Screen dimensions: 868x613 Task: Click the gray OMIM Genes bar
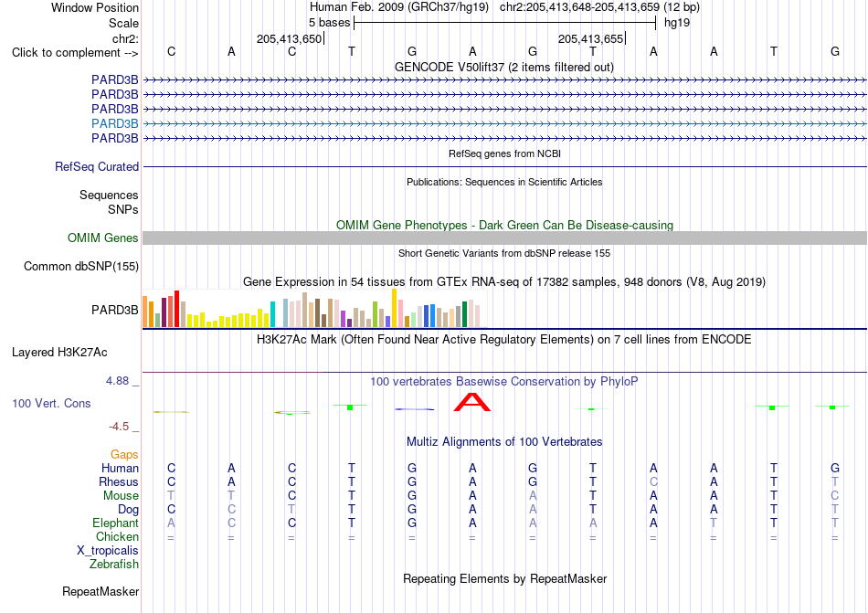tap(504, 238)
